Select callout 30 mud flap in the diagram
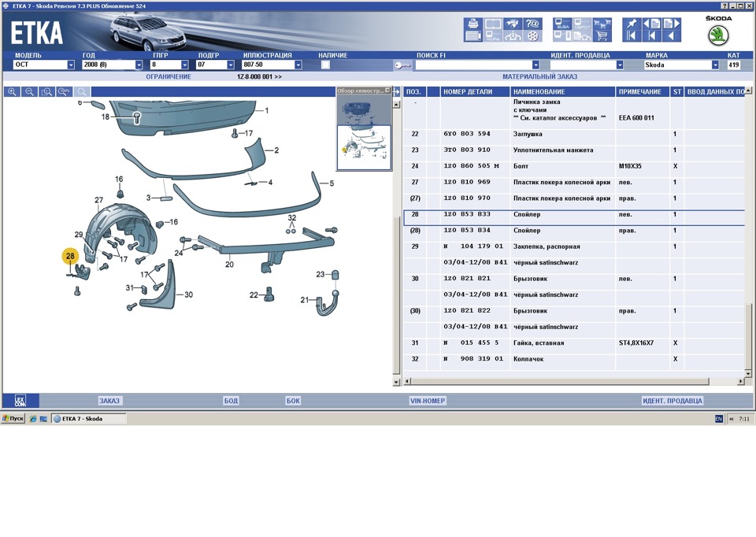The height and width of the screenshot is (537, 756). point(188,294)
